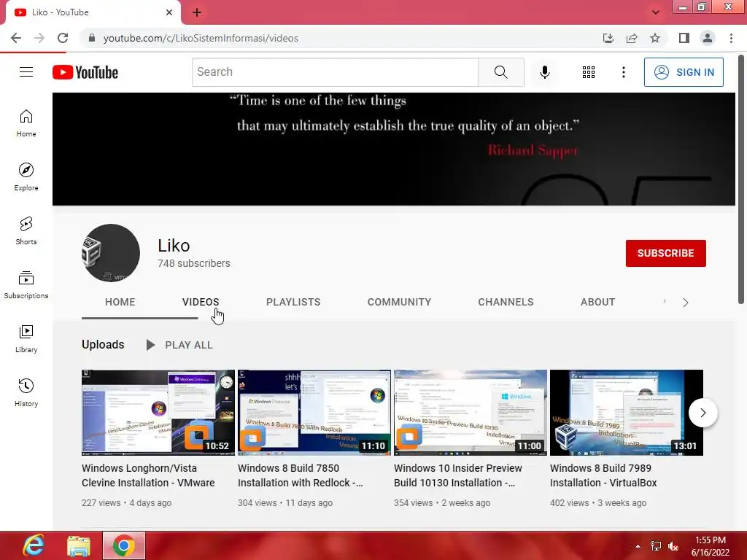Activate voice search microphone
The image size is (747, 560).
coord(544,72)
